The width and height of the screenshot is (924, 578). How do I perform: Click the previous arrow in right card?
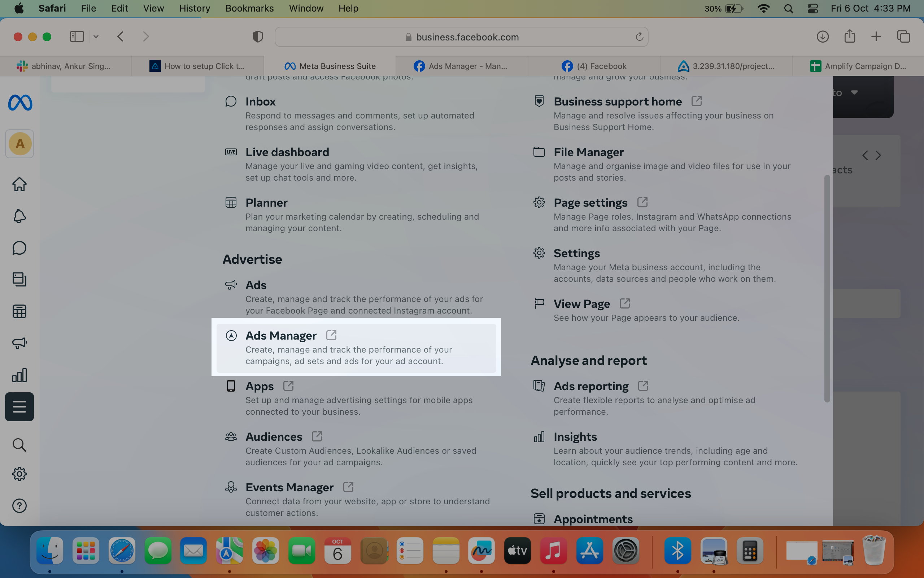pyautogui.click(x=865, y=155)
